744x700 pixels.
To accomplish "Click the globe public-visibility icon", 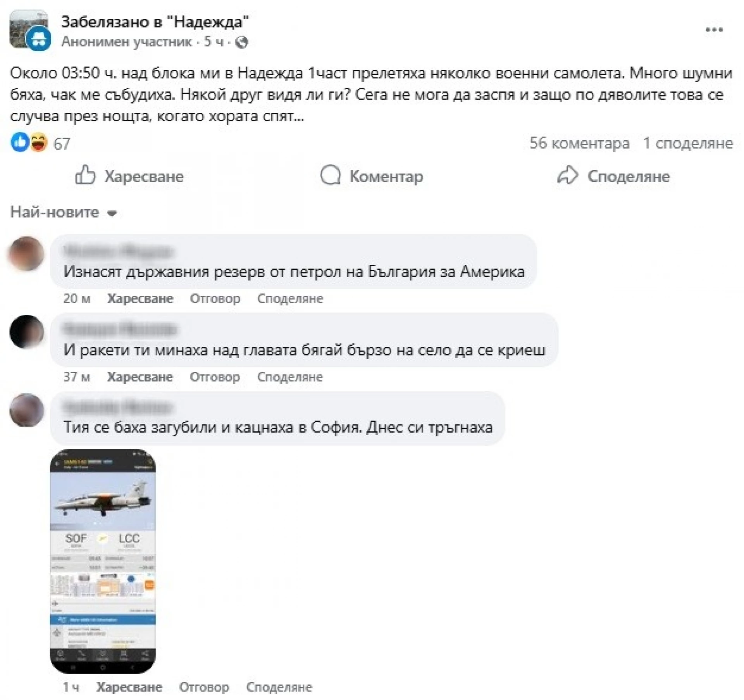I will coord(242,42).
